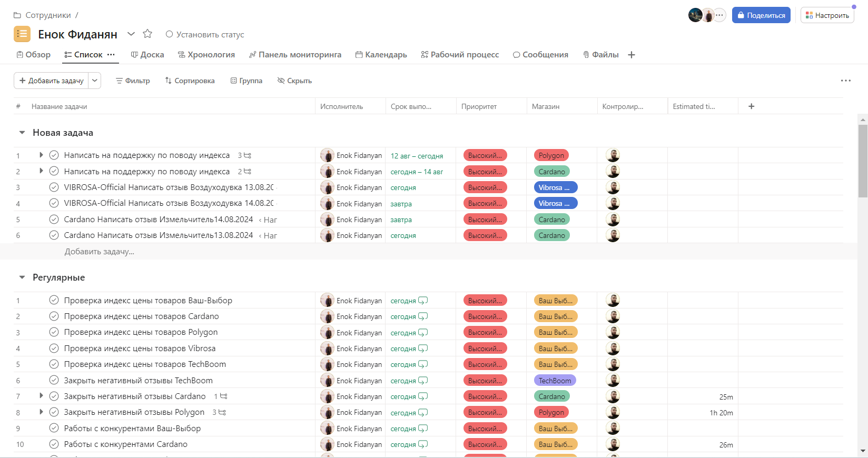Open the Панель мониторинга tab
This screenshot has height=458, width=868.
pos(295,55)
